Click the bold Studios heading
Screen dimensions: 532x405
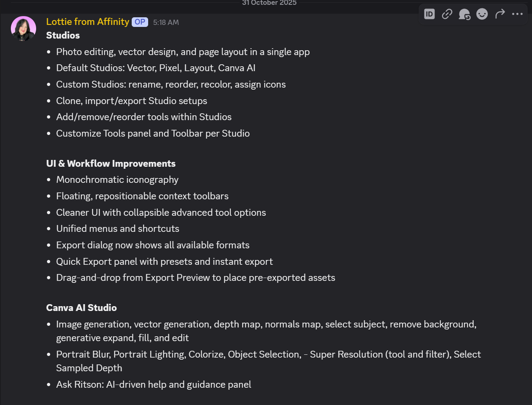pos(63,35)
